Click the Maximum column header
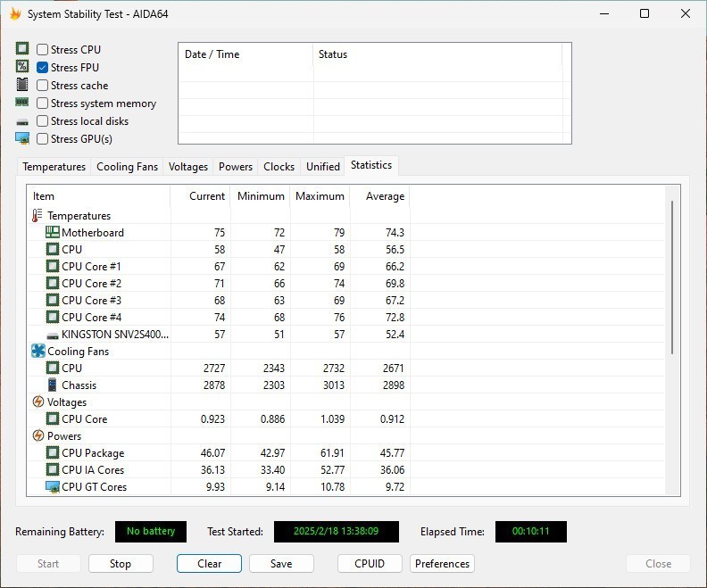 (320, 196)
